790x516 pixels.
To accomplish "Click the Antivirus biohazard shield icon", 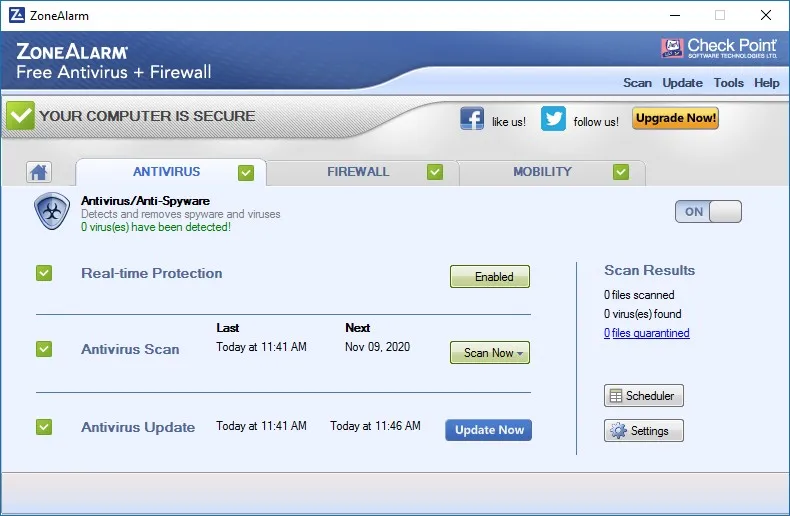I will [52, 211].
